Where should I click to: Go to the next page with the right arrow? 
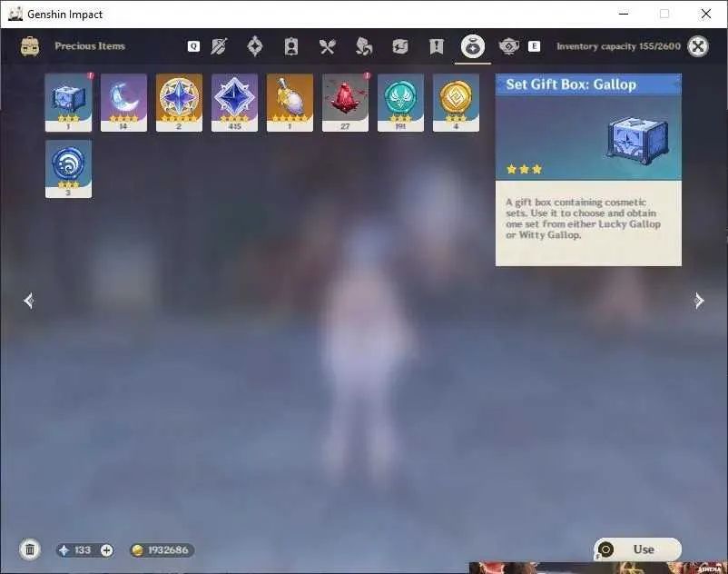699,301
